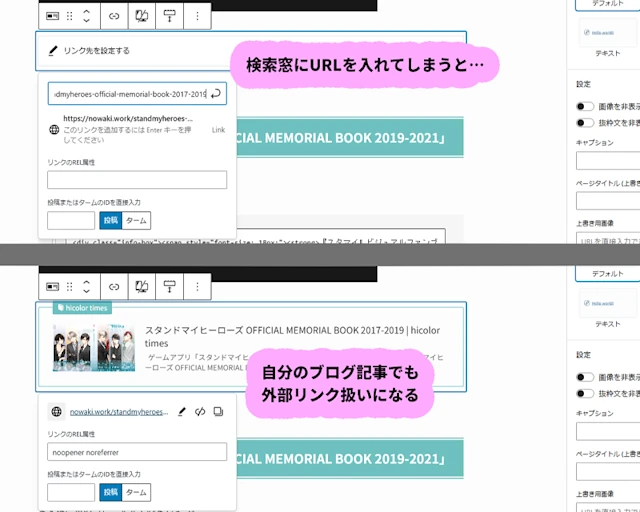Click the blog card block type icon in the lower toolbar
The width and height of the screenshot is (640, 512).
point(53,287)
